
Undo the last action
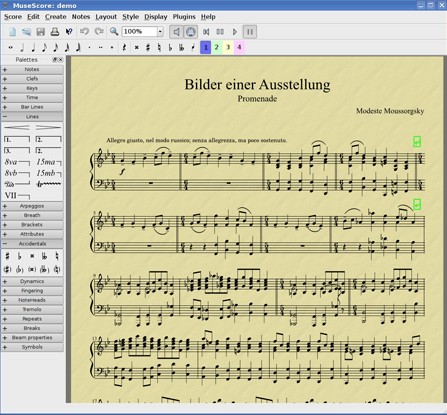84,32
